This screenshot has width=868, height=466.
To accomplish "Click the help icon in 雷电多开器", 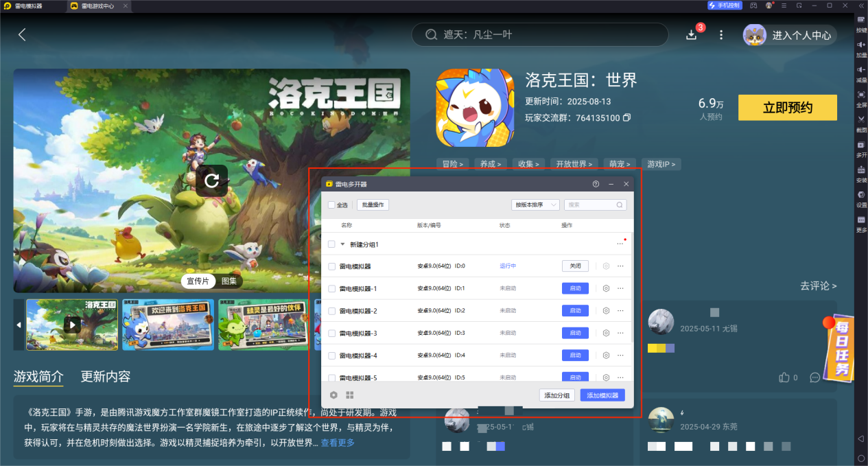I will coord(596,184).
